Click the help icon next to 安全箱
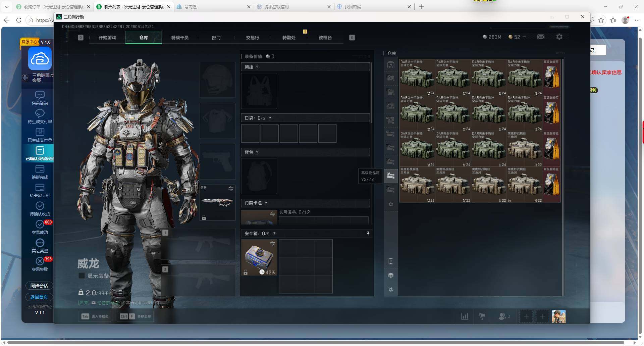Viewport: 644px width, 346px height. [274, 234]
